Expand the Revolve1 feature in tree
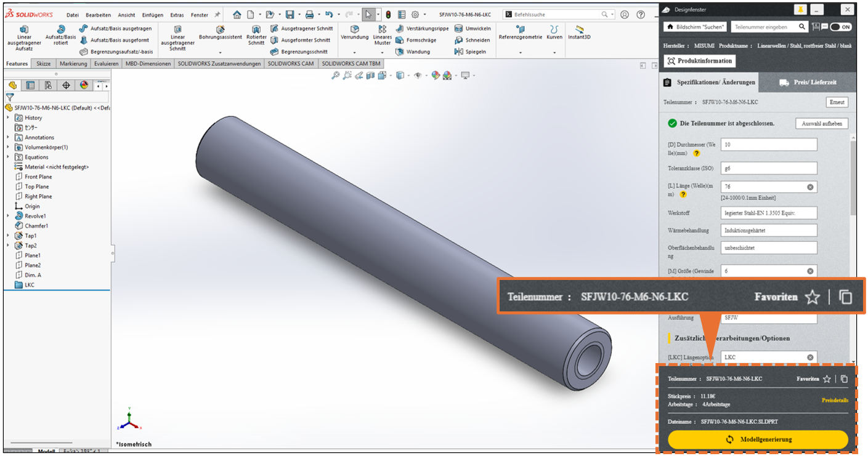 [8, 216]
